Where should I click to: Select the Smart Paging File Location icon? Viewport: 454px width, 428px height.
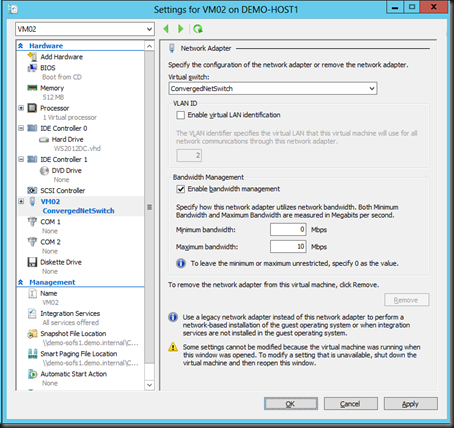pyautogui.click(x=32, y=354)
